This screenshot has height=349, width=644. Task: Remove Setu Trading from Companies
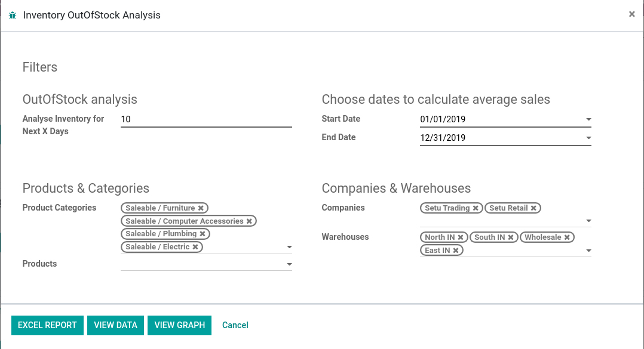[476, 208]
